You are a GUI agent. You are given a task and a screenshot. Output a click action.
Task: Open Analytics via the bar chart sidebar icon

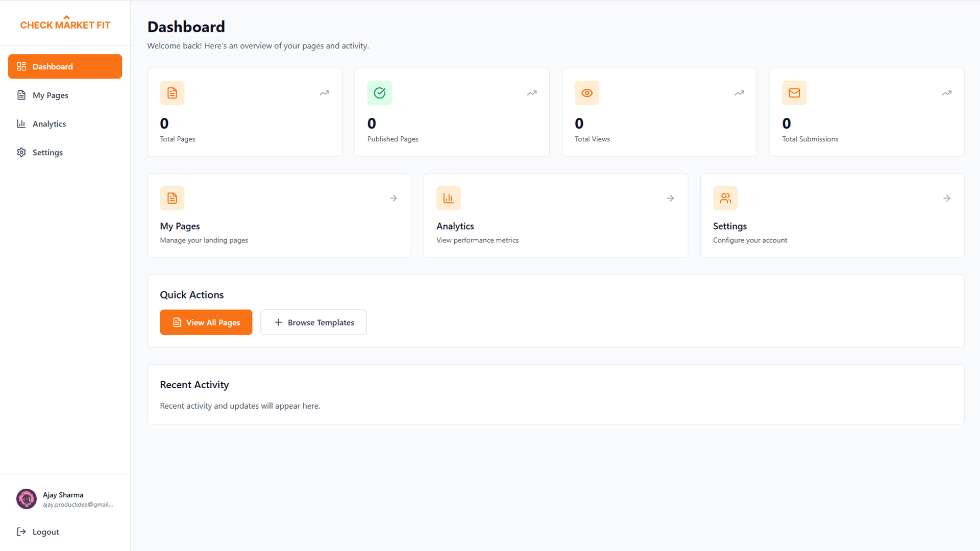(x=21, y=123)
